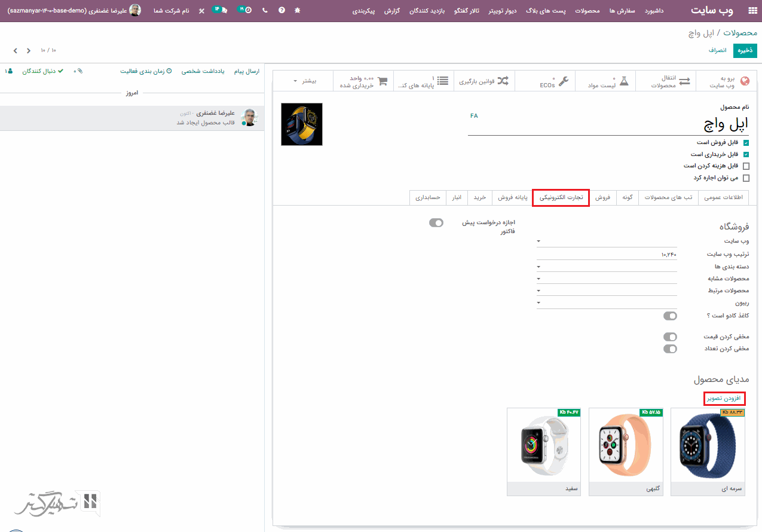This screenshot has height=532, width=762.
Task: Click the globe Go to Website button
Action: pyautogui.click(x=726, y=81)
